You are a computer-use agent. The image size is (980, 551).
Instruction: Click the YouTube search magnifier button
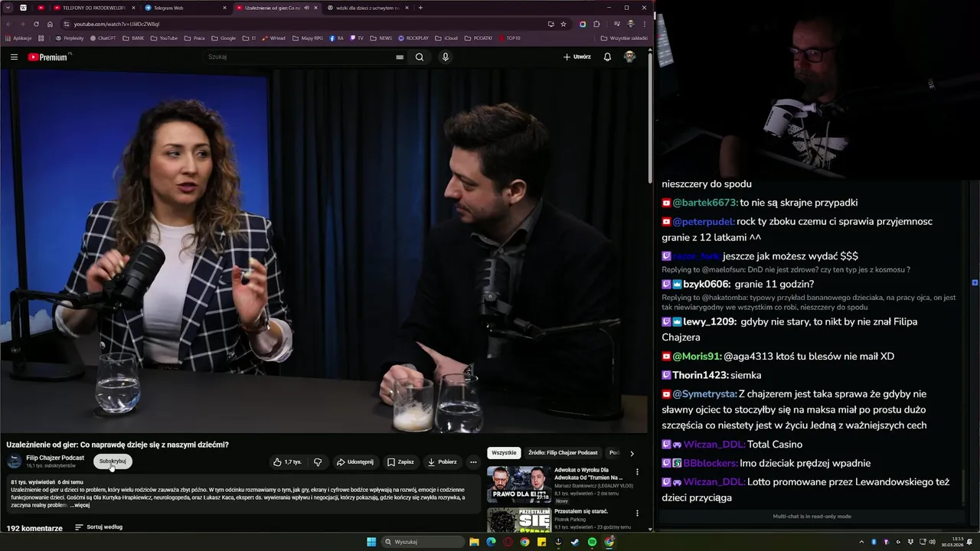419,57
